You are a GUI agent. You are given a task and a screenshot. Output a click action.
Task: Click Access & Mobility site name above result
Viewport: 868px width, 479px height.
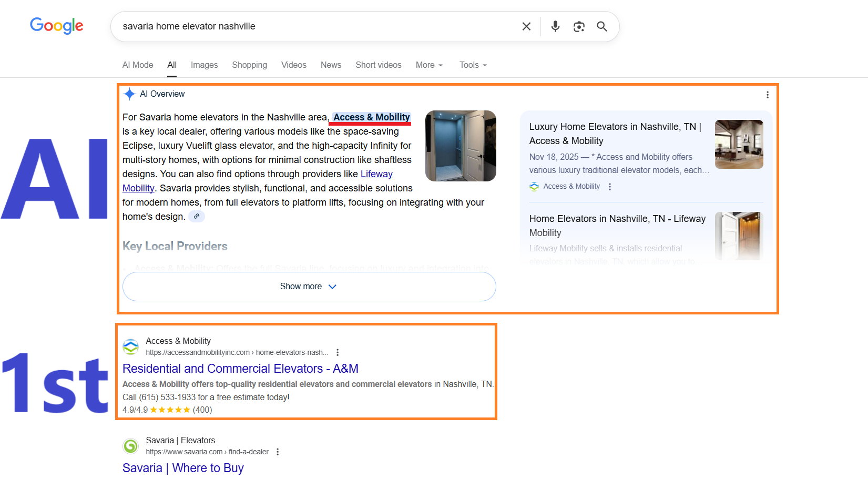pyautogui.click(x=178, y=341)
